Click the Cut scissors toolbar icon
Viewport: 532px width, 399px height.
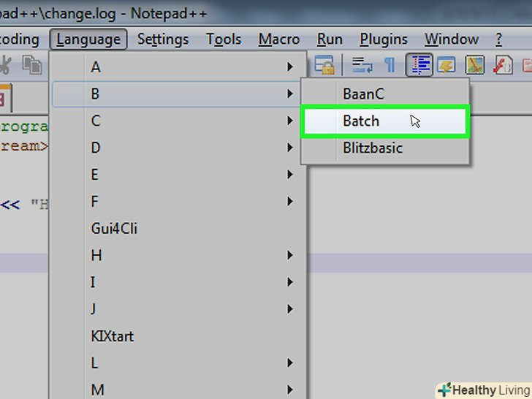[x=4, y=64]
